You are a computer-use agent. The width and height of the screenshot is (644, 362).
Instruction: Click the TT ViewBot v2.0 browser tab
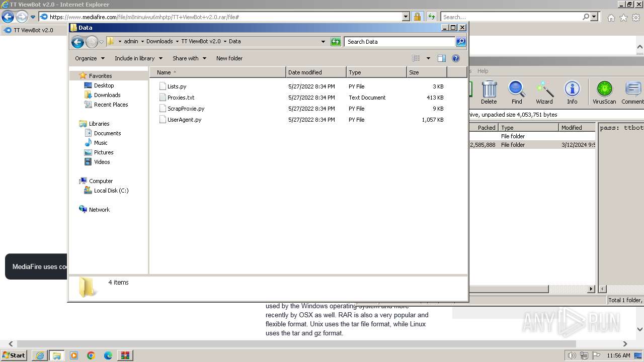(x=34, y=30)
